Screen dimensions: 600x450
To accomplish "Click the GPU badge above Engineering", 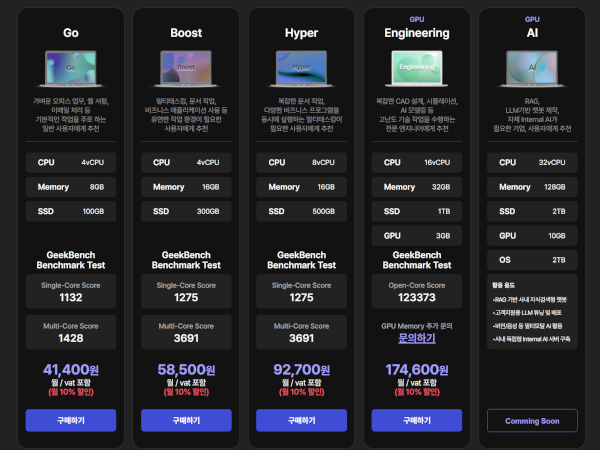I will 416,19.
